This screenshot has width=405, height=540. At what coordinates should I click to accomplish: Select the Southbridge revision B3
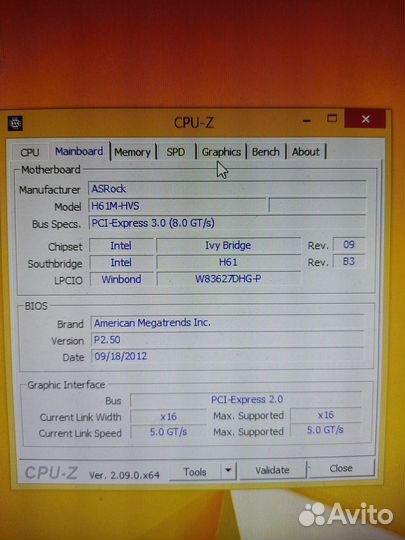pos(349,261)
